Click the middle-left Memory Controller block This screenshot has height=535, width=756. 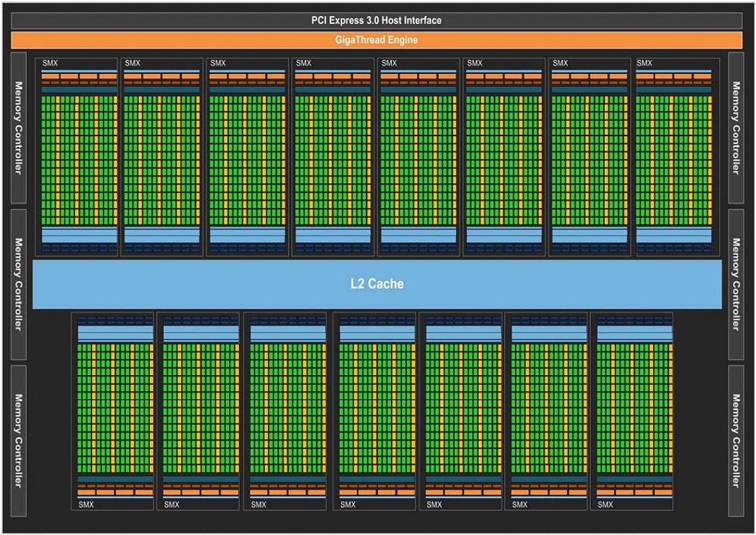pyautogui.click(x=19, y=284)
